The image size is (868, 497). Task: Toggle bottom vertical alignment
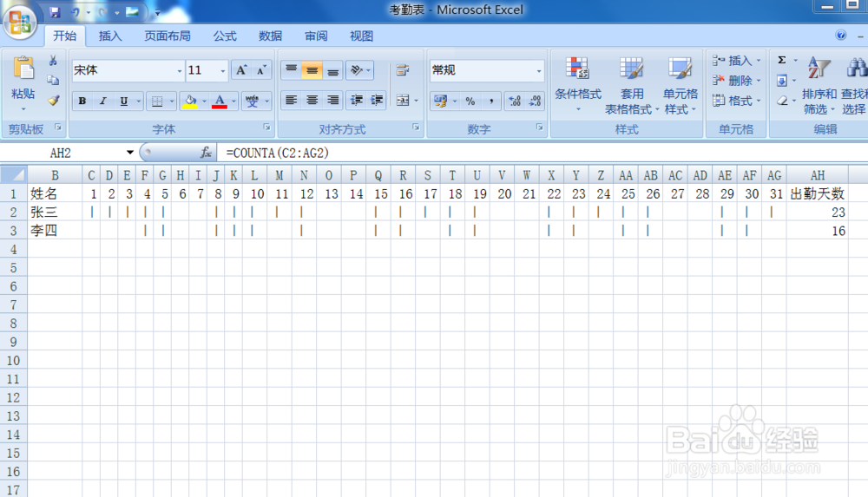(x=332, y=70)
